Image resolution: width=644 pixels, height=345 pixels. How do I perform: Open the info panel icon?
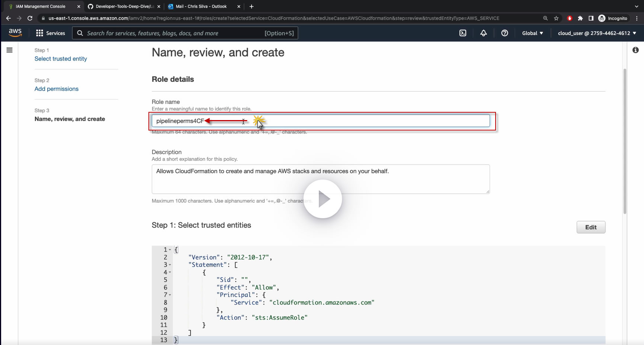[635, 50]
